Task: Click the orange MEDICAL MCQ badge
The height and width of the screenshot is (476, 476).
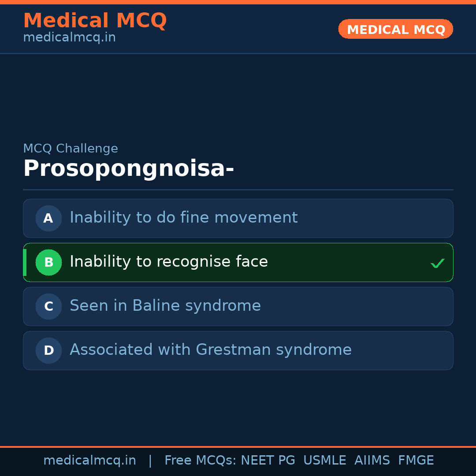Action: 395,29
